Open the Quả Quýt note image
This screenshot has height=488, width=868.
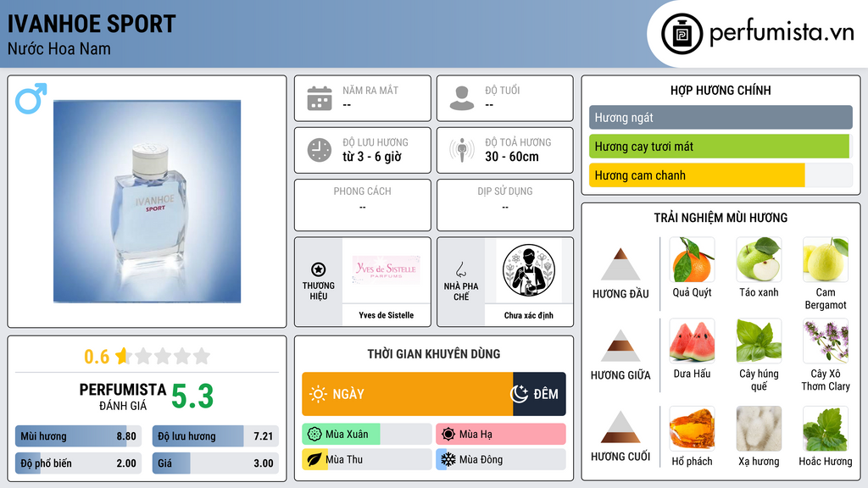coord(692,260)
